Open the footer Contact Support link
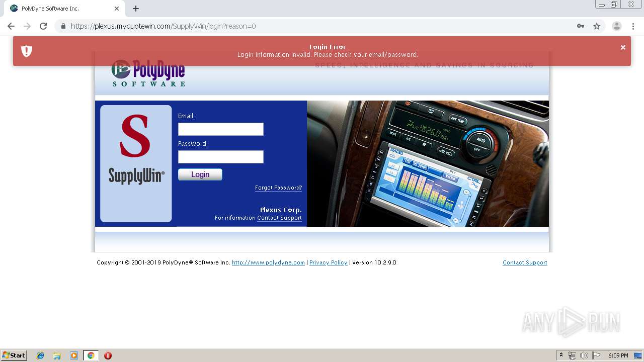The width and height of the screenshot is (644, 362). 525,262
